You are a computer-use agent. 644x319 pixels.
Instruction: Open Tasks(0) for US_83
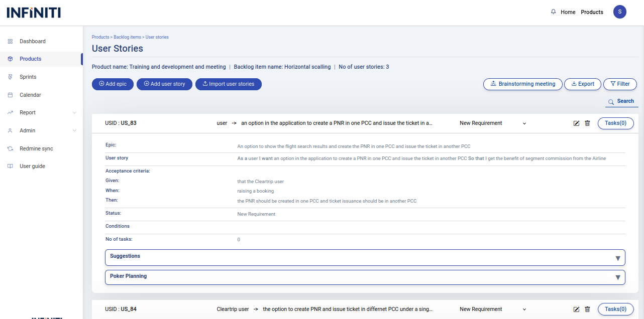(x=615, y=123)
